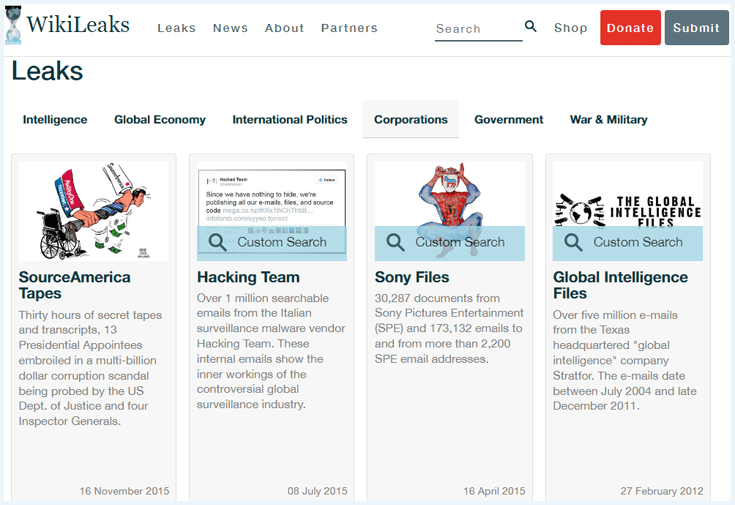This screenshot has width=735, height=505.
Task: Focus the Search input field
Action: pyautogui.click(x=478, y=29)
